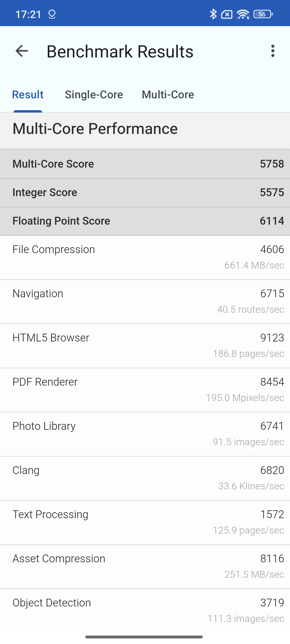The width and height of the screenshot is (290, 644).
Task: Open the three-dot overflow menu
Action: pos(273,51)
